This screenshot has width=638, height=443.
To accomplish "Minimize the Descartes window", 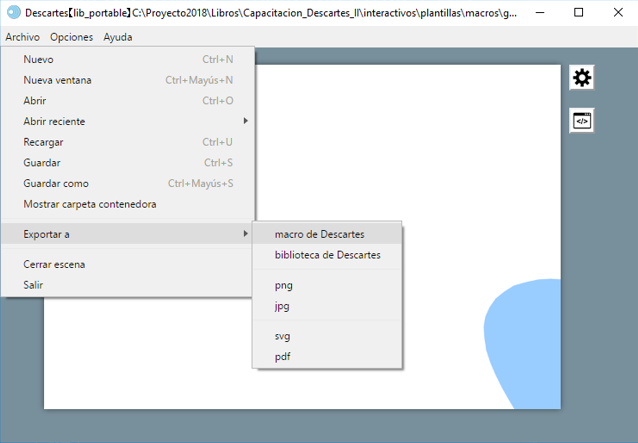I will (540, 13).
